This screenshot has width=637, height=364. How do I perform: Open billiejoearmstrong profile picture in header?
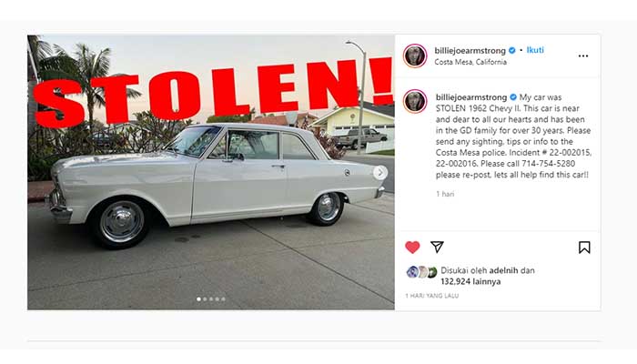pos(415,56)
